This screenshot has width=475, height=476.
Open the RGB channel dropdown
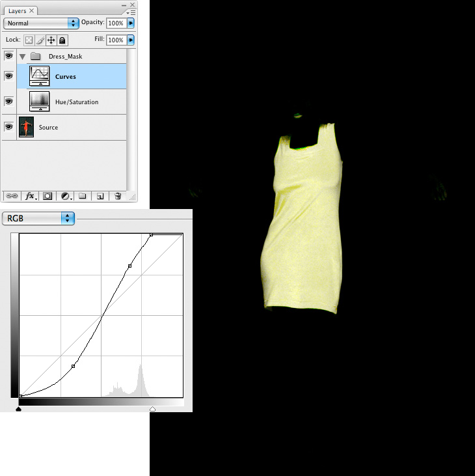coord(38,219)
